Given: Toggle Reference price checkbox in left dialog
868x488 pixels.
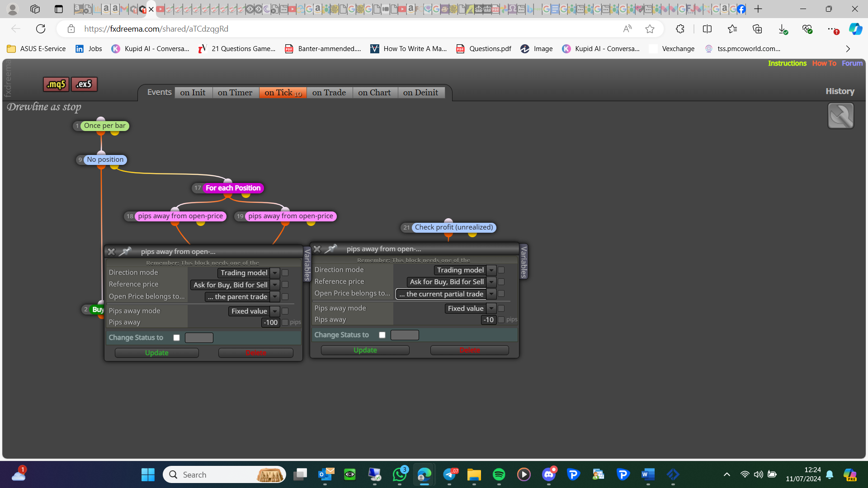Looking at the screenshot, I should tap(285, 285).
